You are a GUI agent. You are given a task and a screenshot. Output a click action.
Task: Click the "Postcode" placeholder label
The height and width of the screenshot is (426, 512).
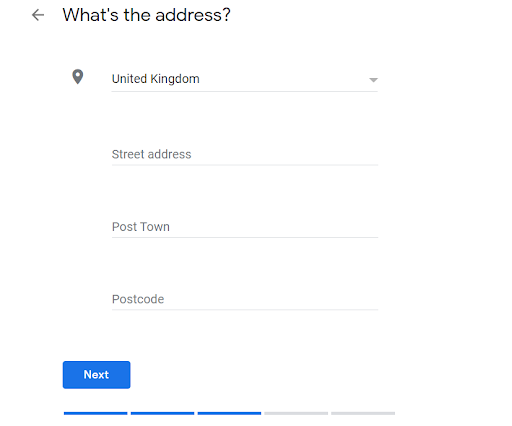pyautogui.click(x=138, y=299)
